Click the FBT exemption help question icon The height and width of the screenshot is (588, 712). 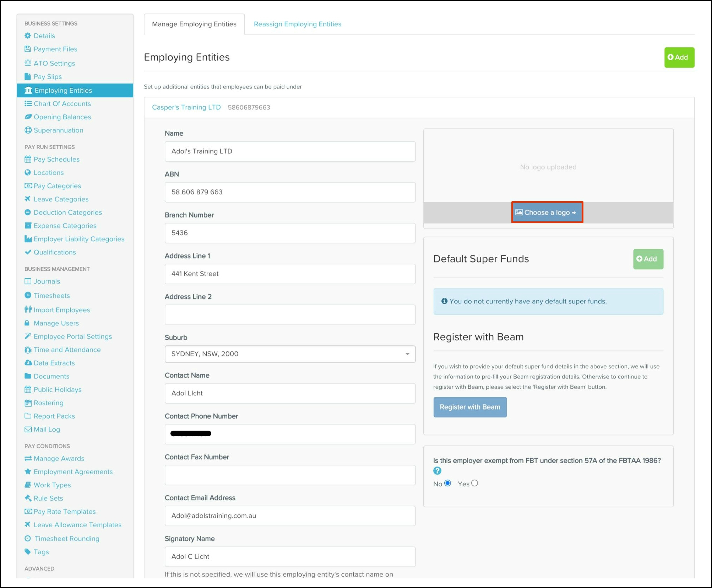point(437,471)
